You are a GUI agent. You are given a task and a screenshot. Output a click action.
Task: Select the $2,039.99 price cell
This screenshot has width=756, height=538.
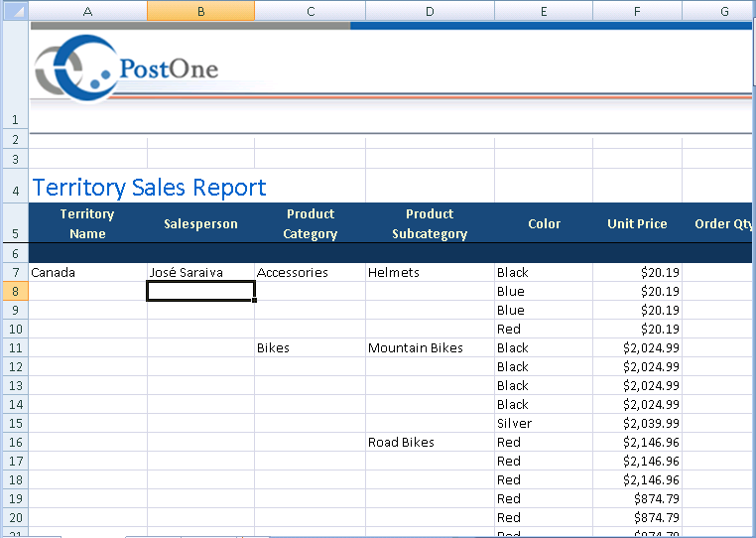(637, 423)
